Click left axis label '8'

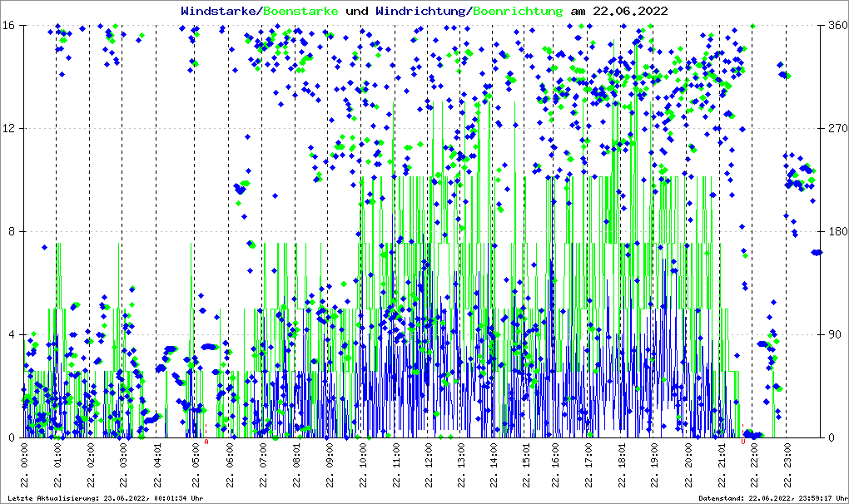pyautogui.click(x=10, y=231)
